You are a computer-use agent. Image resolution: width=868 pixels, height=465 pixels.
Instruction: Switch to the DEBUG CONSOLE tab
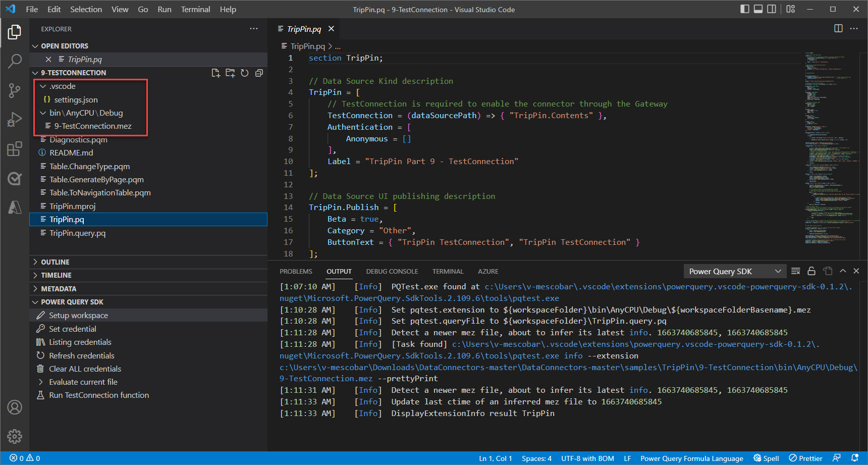[x=392, y=271]
